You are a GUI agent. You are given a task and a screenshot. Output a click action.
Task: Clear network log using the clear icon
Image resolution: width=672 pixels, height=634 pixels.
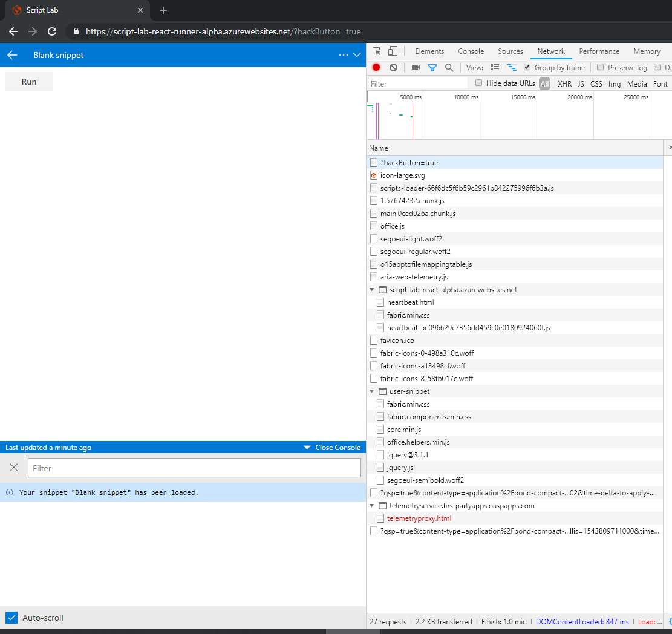click(393, 67)
